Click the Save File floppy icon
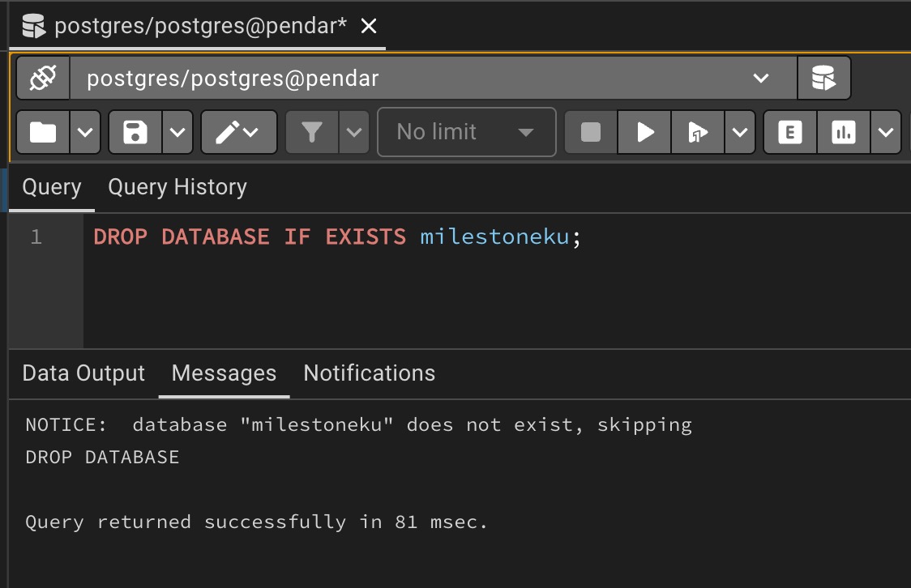911x588 pixels. [x=135, y=132]
